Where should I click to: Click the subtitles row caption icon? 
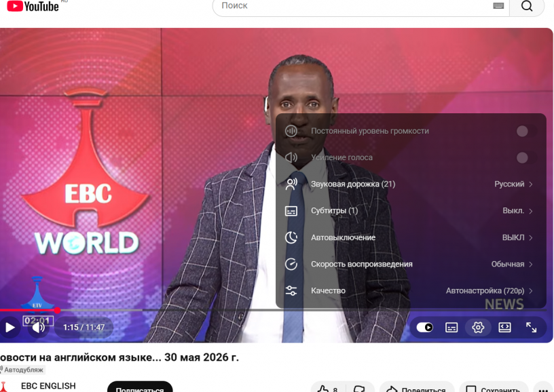(291, 211)
